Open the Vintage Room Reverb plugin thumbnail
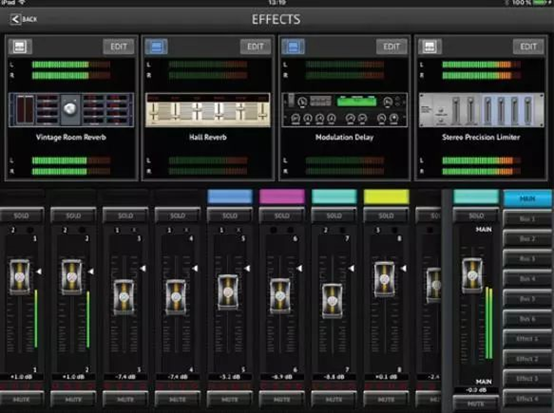This screenshot has height=413, width=554. click(x=71, y=110)
